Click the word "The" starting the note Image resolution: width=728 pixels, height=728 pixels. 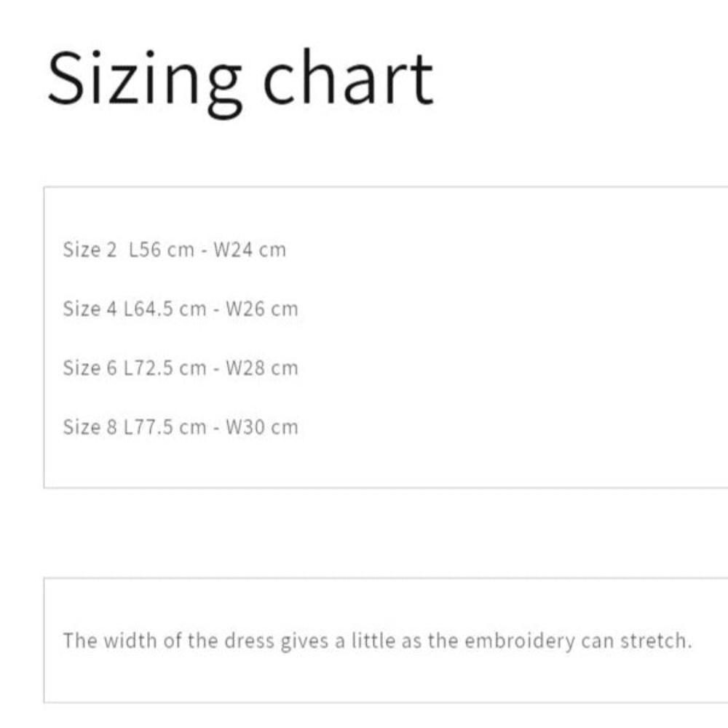pos(79,641)
